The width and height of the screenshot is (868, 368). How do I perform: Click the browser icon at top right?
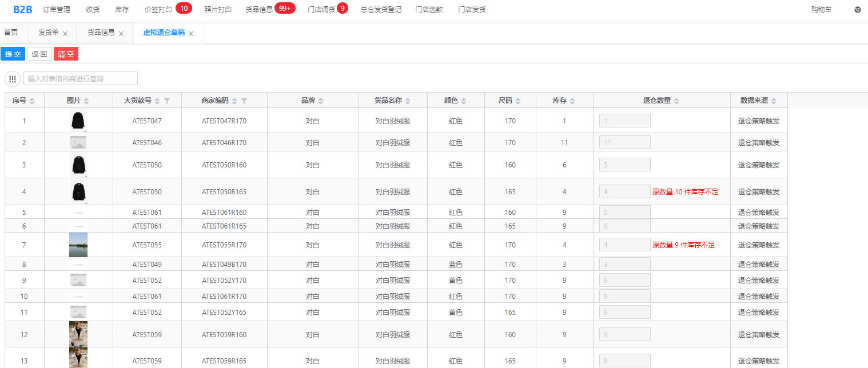[858, 10]
